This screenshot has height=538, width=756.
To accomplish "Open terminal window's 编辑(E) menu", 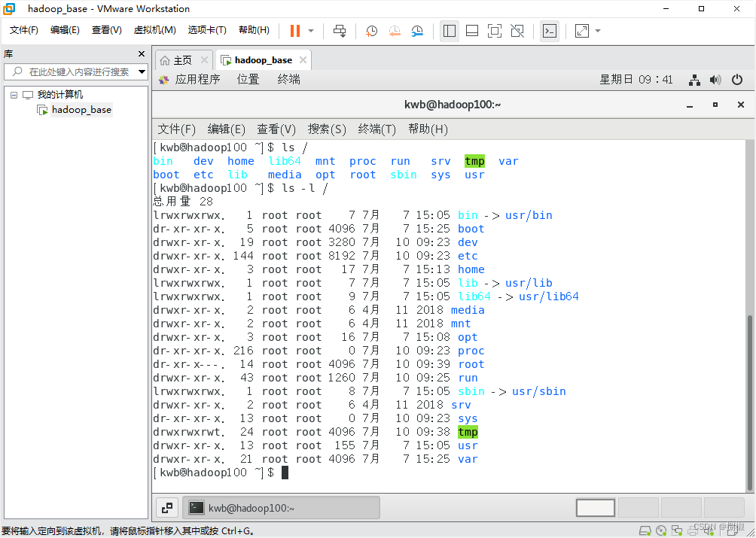I will tap(226, 129).
